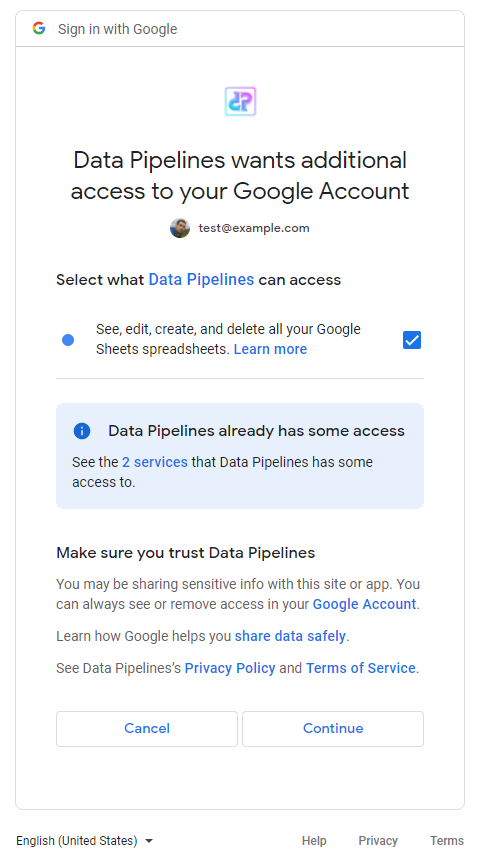The image size is (483, 868).
Task: Click the blue Sheets scope dot icon
Action: point(68,340)
